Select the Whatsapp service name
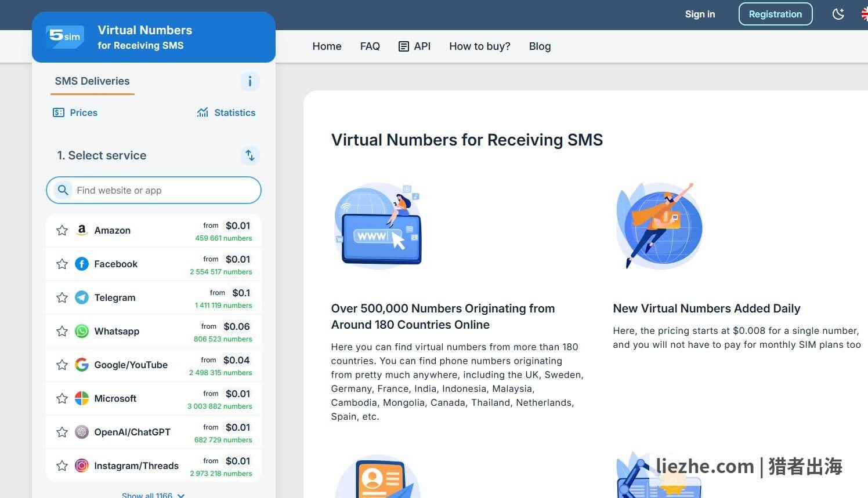 pyautogui.click(x=117, y=331)
